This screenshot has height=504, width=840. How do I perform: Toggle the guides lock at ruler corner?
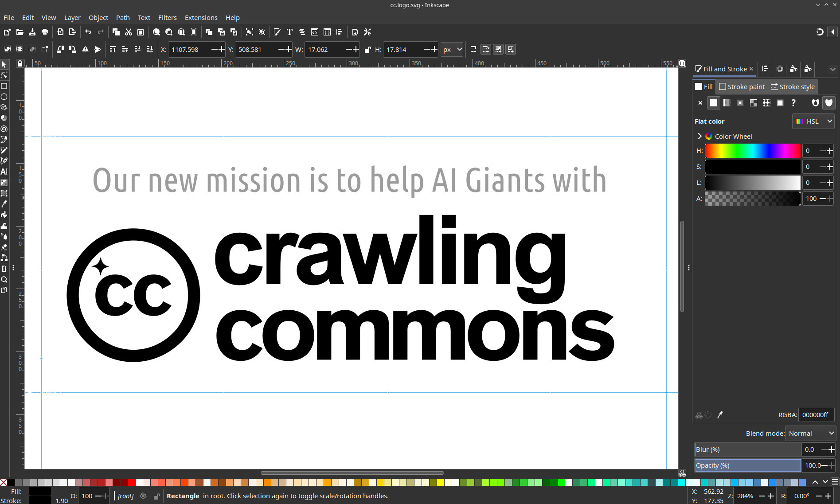pos(20,64)
